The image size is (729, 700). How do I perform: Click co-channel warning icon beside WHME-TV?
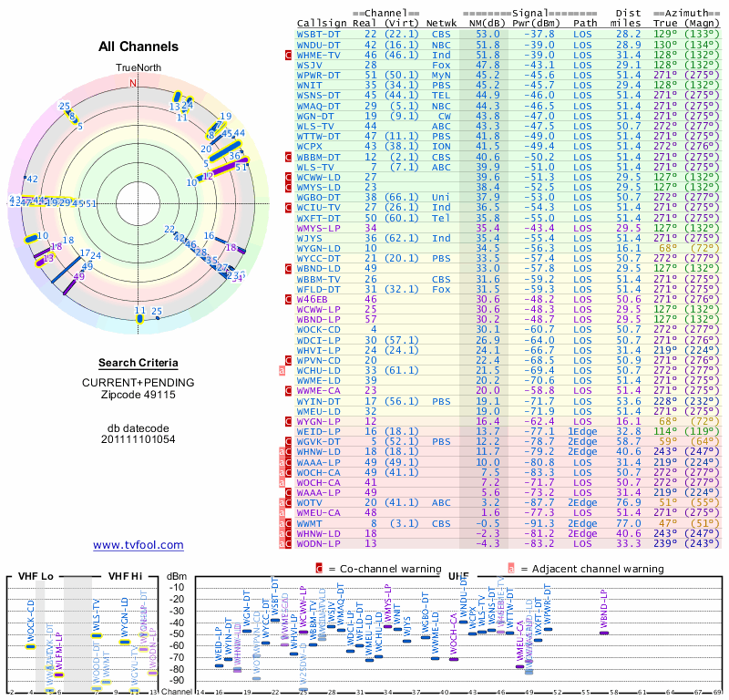click(288, 56)
